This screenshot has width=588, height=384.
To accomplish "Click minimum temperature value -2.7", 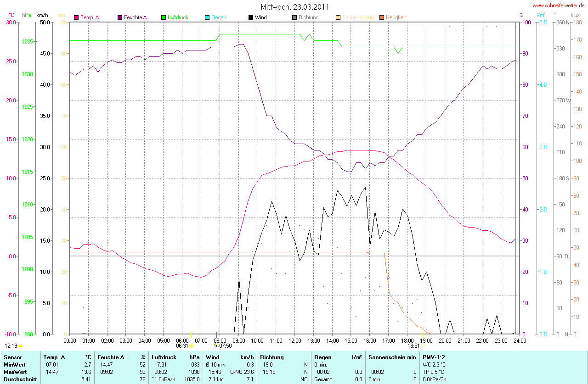I will point(87,364).
